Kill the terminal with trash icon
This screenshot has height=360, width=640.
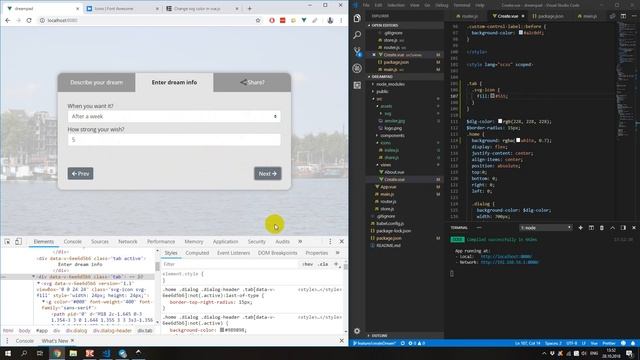(x=602, y=228)
